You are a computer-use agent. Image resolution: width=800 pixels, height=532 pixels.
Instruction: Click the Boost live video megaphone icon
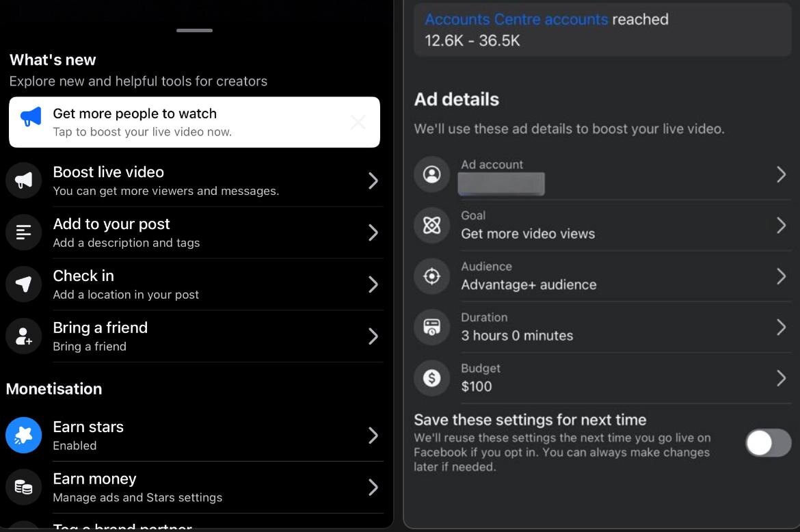coord(23,181)
